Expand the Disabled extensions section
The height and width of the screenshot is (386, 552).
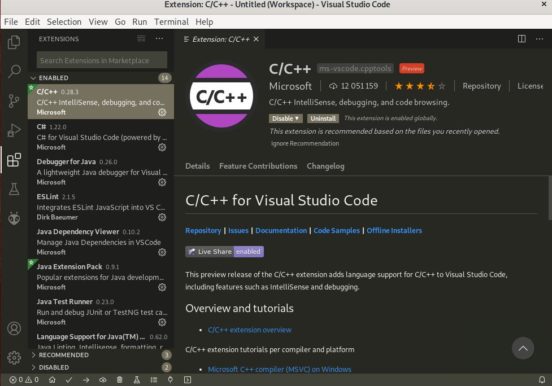click(100, 367)
